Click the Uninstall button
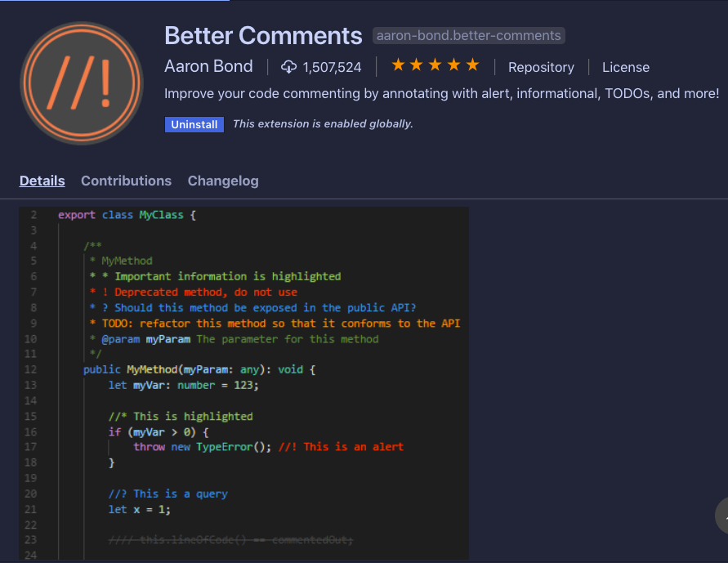728x563 pixels. point(194,124)
